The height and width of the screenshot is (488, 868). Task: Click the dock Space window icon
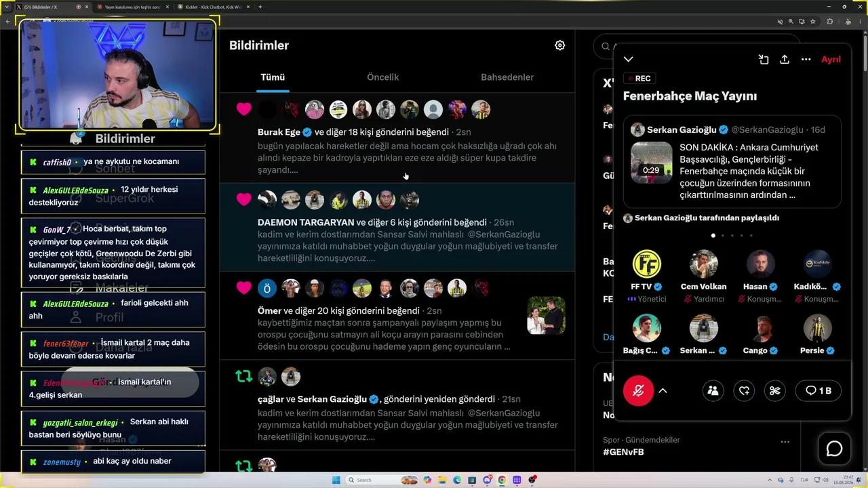(x=764, y=60)
